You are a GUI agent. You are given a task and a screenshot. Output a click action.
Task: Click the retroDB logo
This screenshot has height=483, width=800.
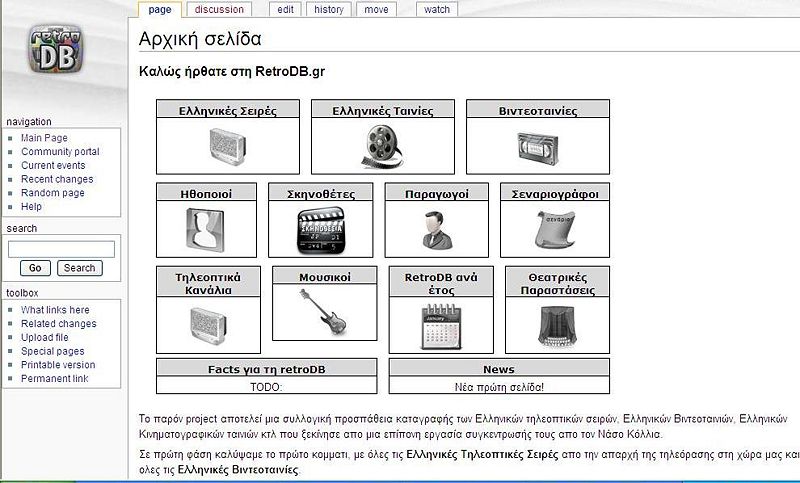(x=56, y=49)
